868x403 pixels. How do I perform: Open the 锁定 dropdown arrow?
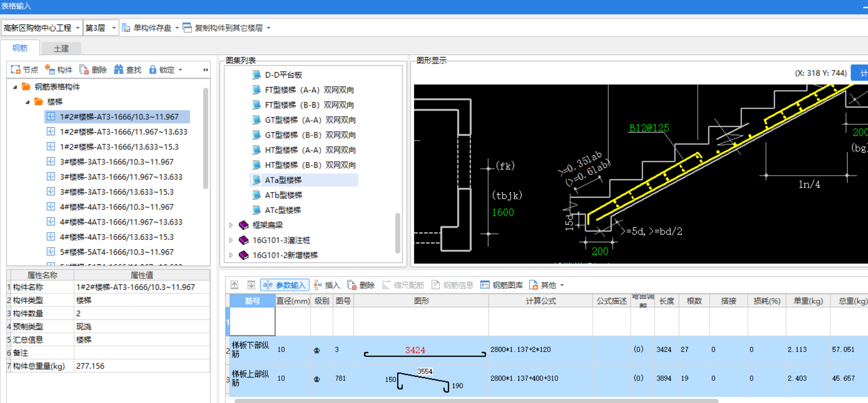(181, 70)
